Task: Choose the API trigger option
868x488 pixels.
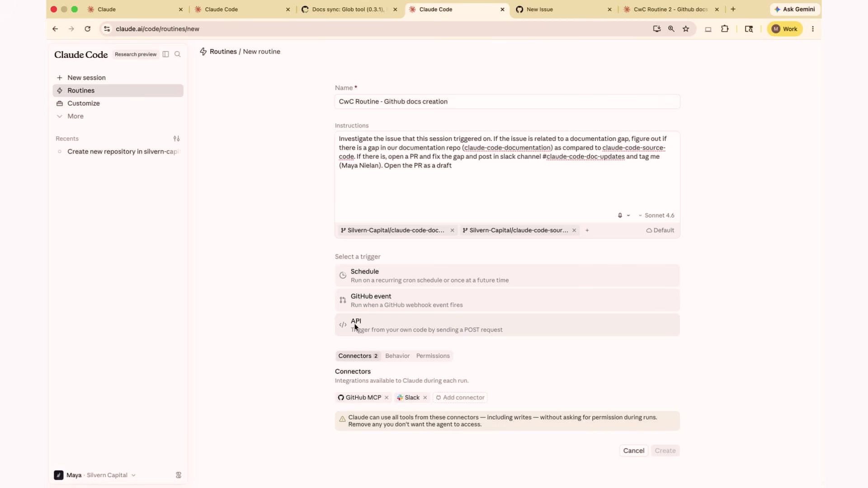Action: [507, 325]
